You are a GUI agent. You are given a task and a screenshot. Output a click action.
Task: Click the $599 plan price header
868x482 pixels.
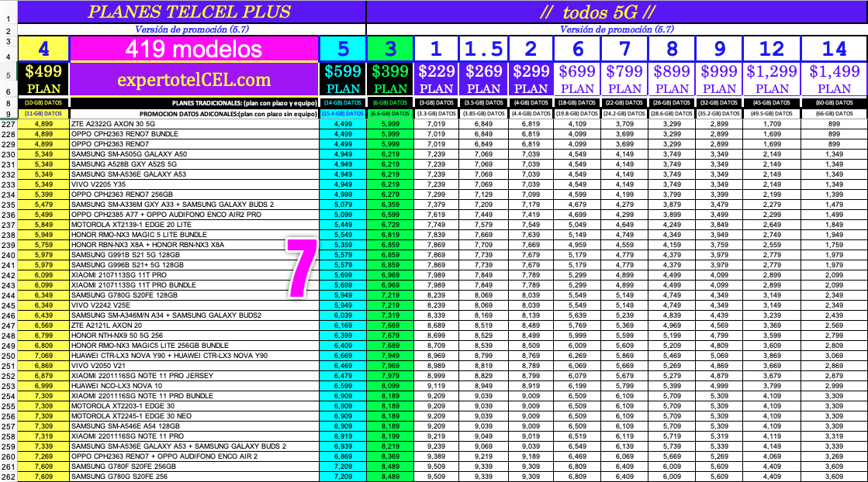tap(343, 79)
